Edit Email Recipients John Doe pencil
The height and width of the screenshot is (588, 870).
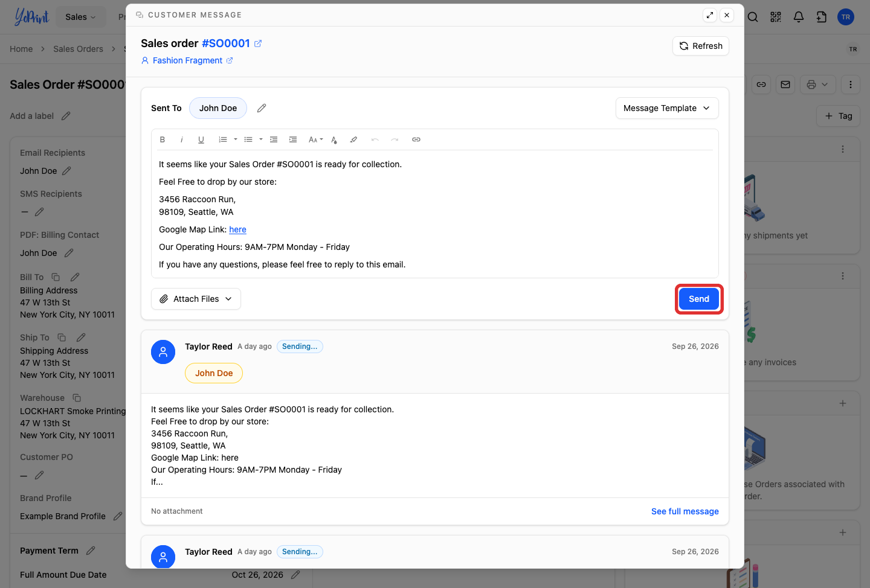(x=66, y=171)
